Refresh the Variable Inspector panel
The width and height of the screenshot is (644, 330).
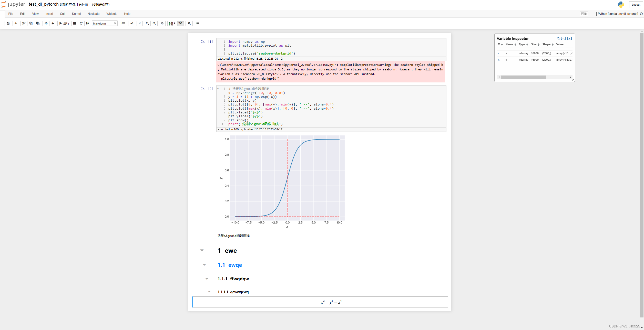559,38
